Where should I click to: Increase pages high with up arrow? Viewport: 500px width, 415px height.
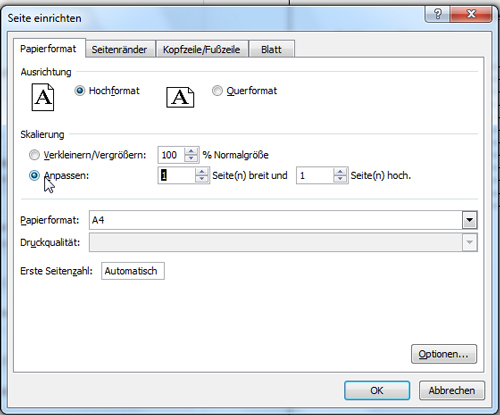340,172
